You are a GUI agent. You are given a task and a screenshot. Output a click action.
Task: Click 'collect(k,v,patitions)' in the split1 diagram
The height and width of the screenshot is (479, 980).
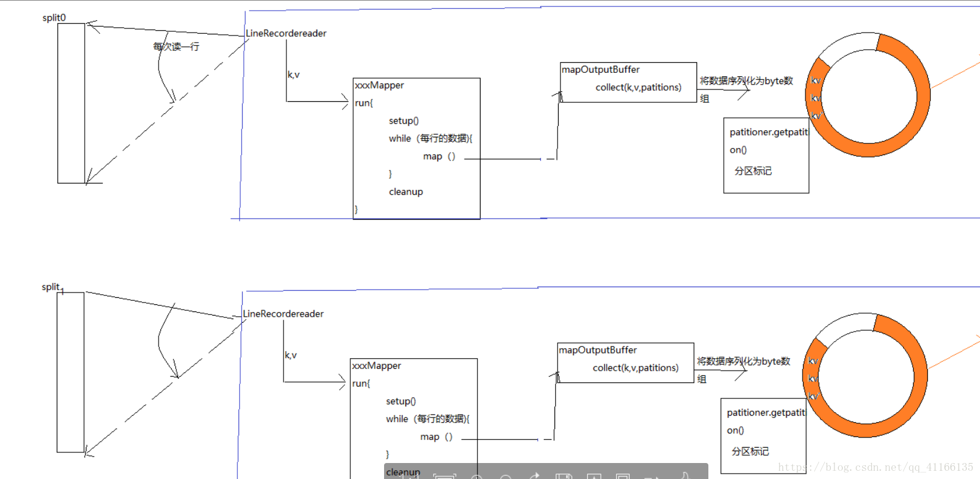point(636,368)
